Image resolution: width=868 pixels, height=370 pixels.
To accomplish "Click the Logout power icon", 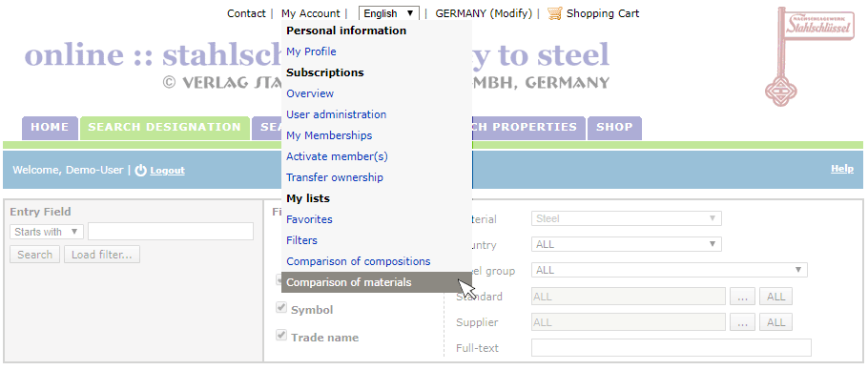I will coord(141,171).
